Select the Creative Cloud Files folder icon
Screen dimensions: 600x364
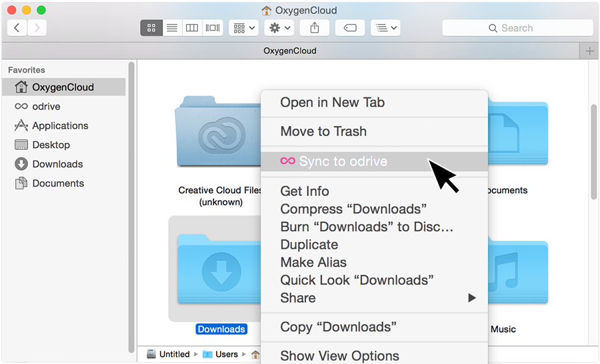coord(218,132)
